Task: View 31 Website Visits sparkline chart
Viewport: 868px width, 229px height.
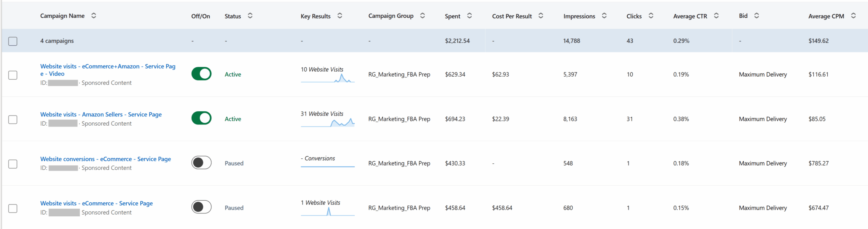Action: click(328, 123)
